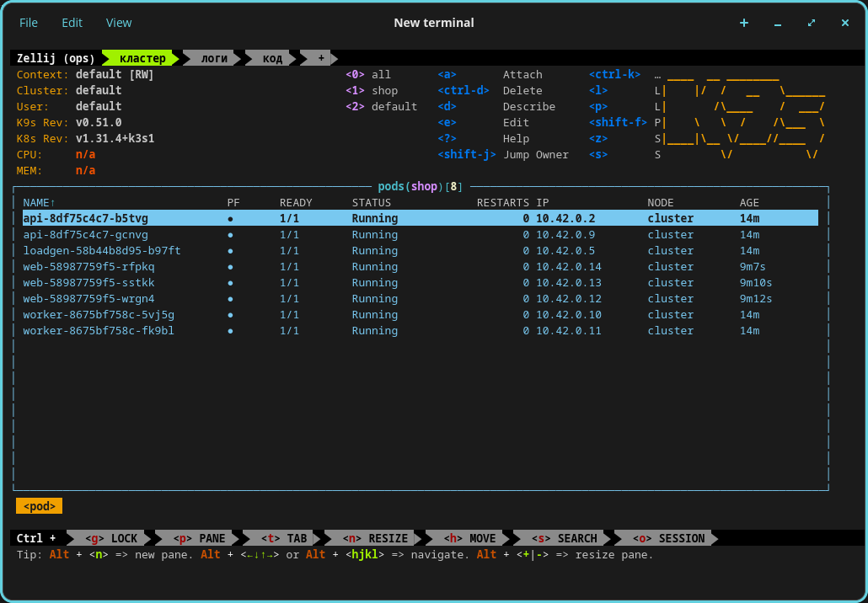
Task: Click the new tab plus icon in title bar
Action: tap(744, 23)
